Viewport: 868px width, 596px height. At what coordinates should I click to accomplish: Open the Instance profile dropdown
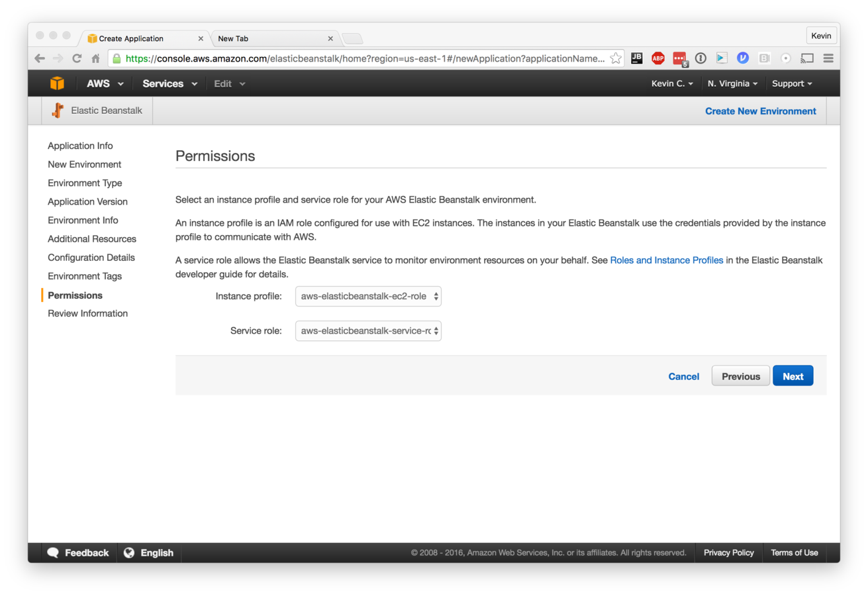click(x=368, y=296)
